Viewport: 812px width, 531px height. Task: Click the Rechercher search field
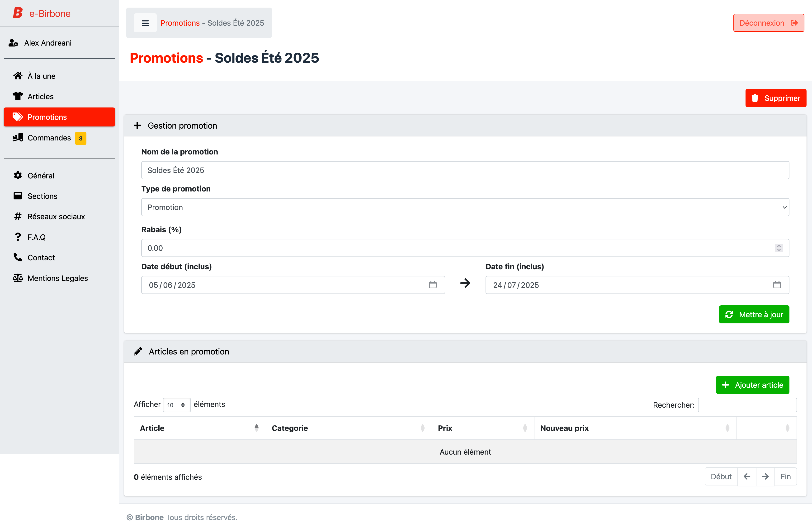(747, 405)
